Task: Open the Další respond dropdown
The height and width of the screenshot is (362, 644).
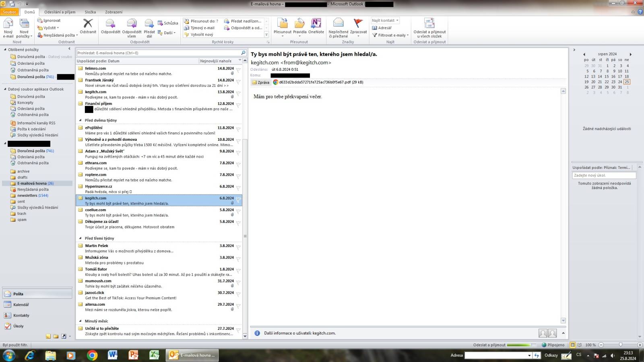Action: pyautogui.click(x=167, y=33)
